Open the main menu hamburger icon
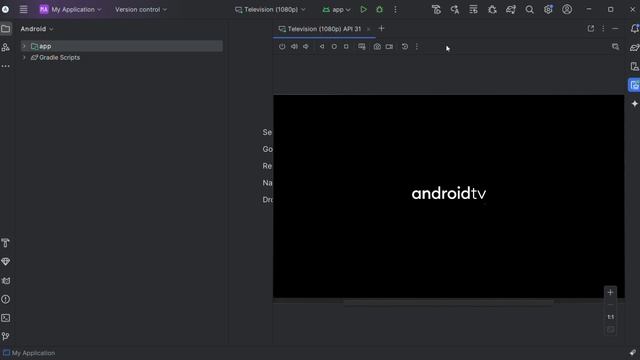 (x=23, y=9)
